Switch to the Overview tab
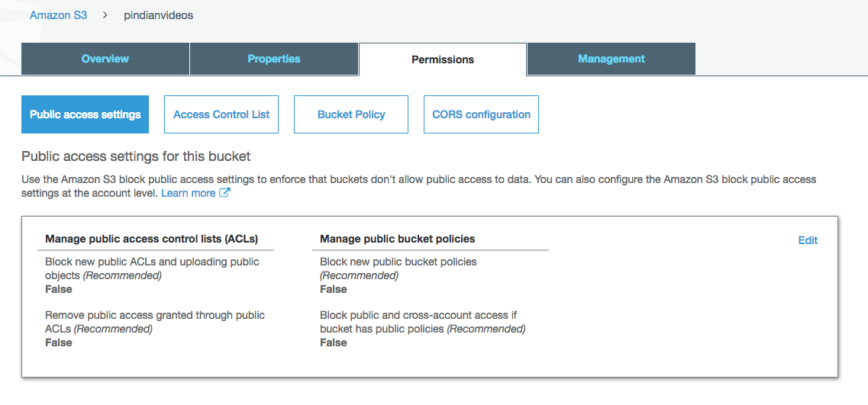Image resolution: width=868 pixels, height=405 pixels. [105, 59]
